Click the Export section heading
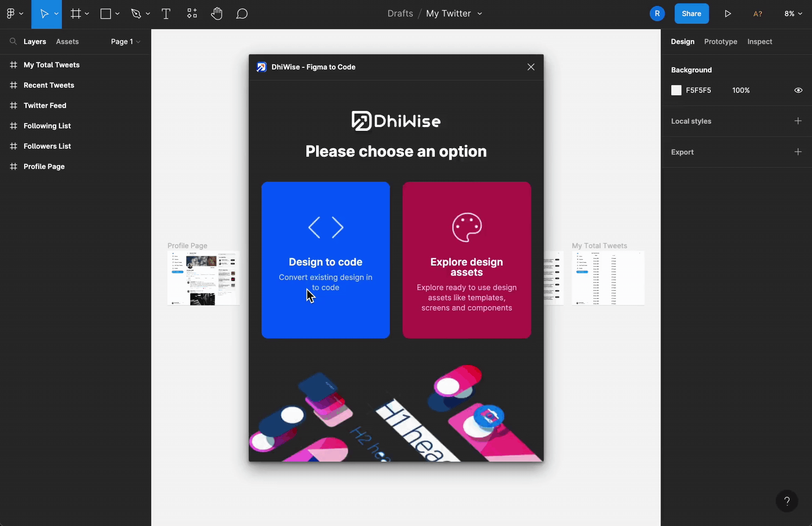812x526 pixels. point(682,152)
